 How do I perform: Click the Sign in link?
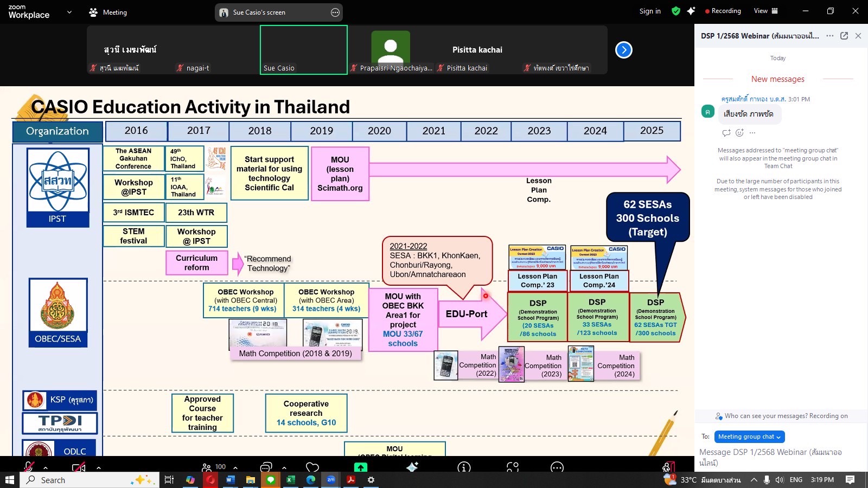click(650, 11)
